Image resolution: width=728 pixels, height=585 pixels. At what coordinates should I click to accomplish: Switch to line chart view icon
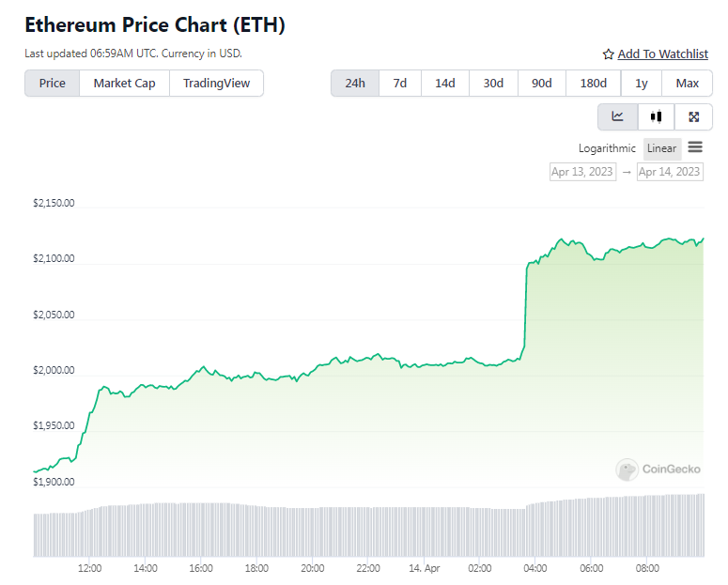tap(617, 117)
